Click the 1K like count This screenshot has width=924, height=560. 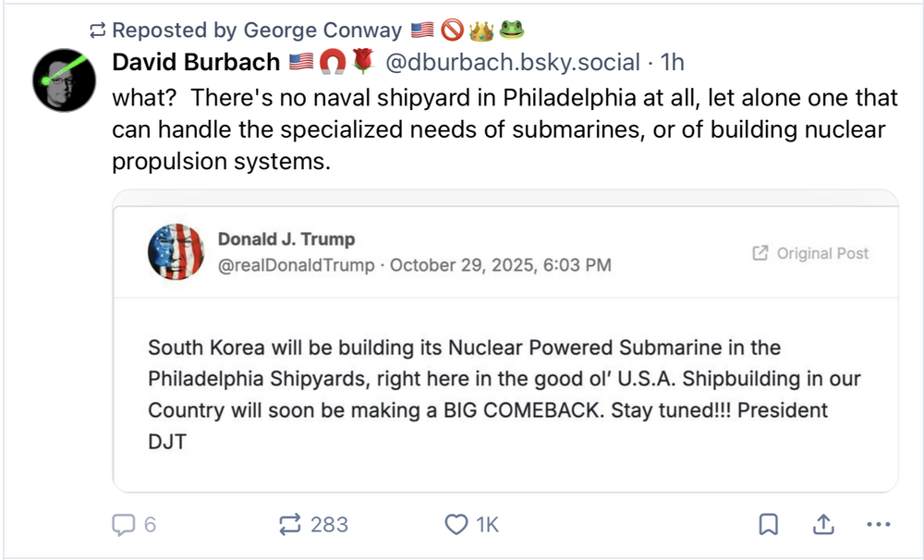tap(487, 525)
